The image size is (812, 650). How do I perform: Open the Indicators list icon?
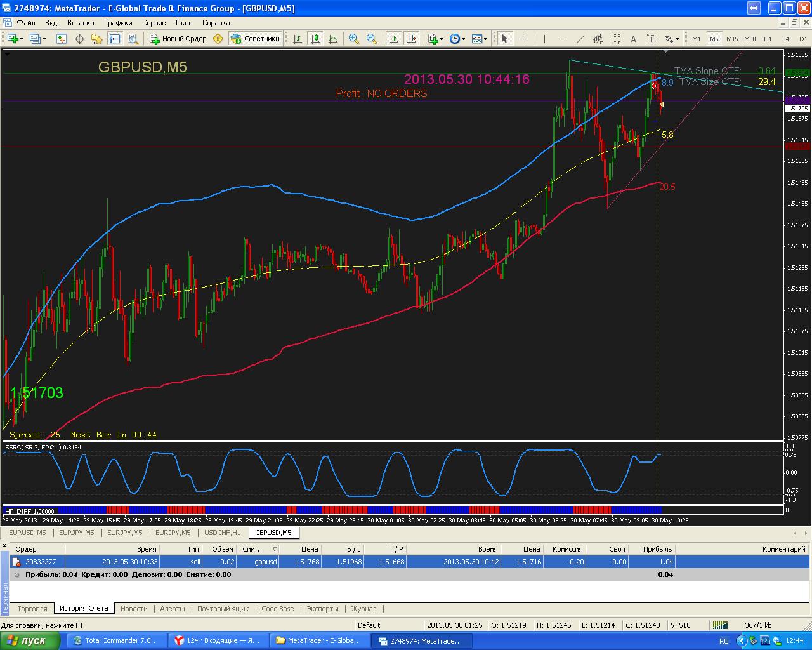433,39
